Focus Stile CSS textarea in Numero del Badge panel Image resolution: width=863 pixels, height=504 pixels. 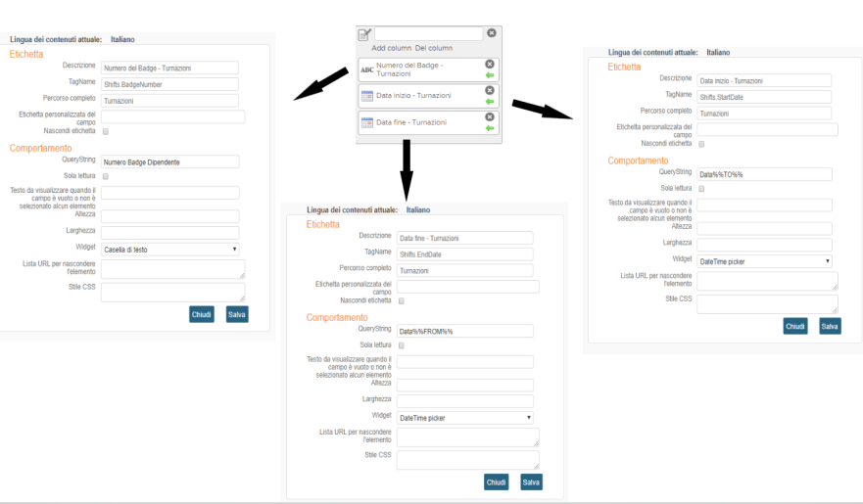[173, 292]
